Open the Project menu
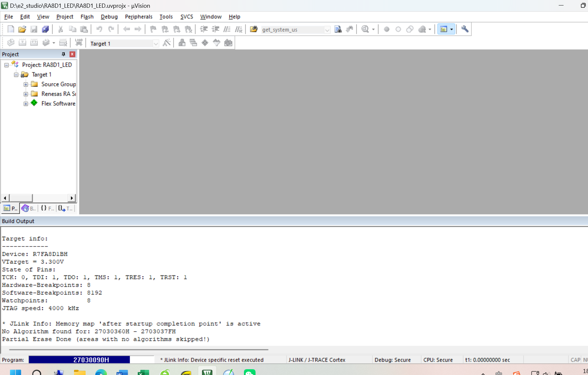Viewport: 588px width, 375px height. (x=65, y=17)
